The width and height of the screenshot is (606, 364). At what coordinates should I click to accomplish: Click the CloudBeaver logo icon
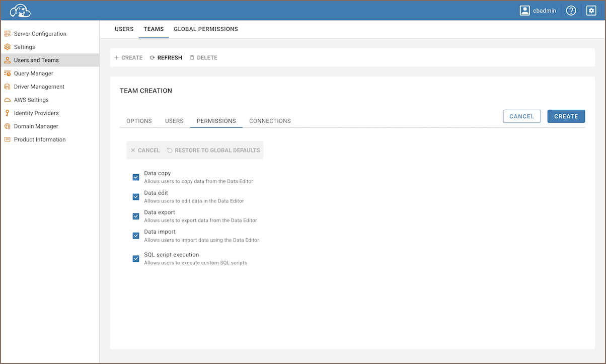[20, 11]
